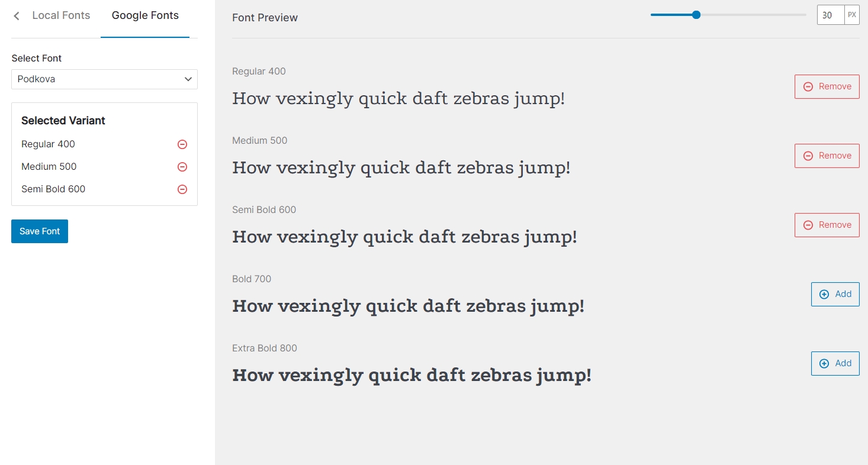Viewport: 868px width, 465px height.
Task: Click the PX unit label
Action: pyautogui.click(x=852, y=15)
